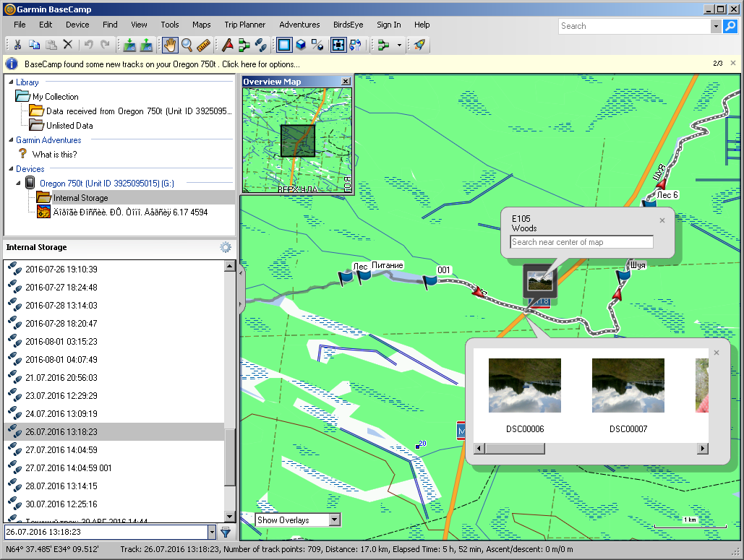Toggle 3D map view cube icon
This screenshot has width=744, height=560.
[x=301, y=45]
